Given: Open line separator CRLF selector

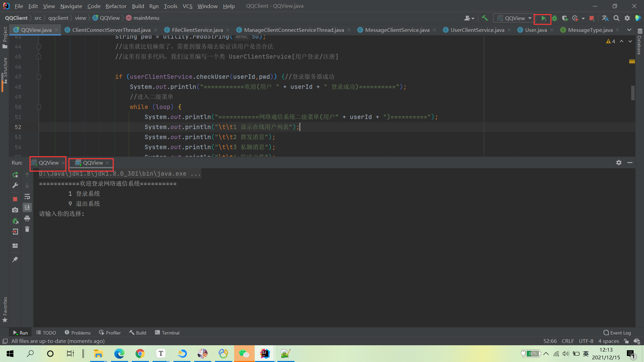Looking at the screenshot, I should click(x=568, y=341).
